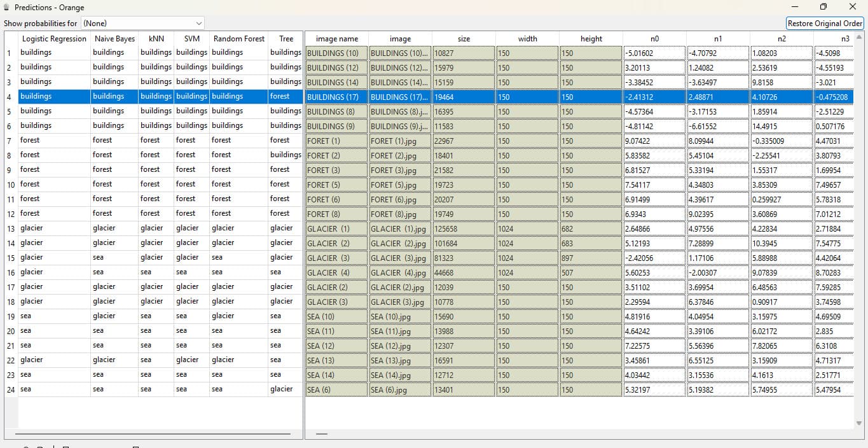The image size is (868, 448).
Task: Click the SEA (13).jpg image cell
Action: (x=400, y=360)
